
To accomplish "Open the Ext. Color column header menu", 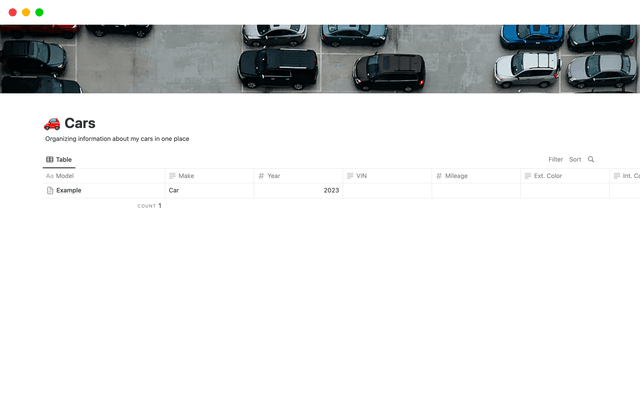I will (x=548, y=176).
